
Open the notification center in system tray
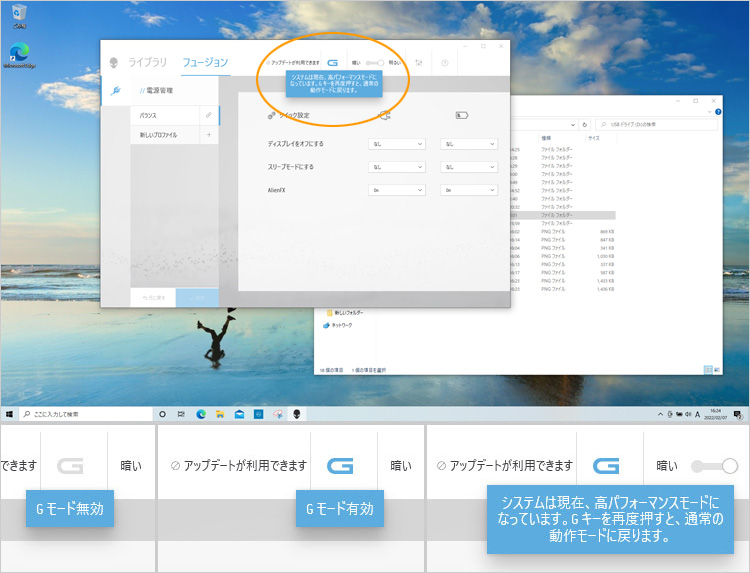(x=738, y=414)
